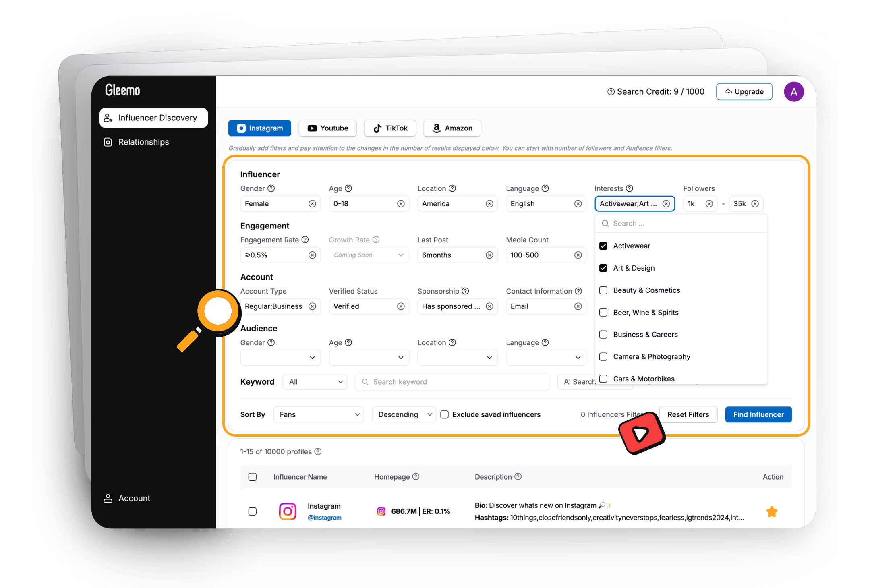Open the Sort By Fans dropdown
Image resolution: width=870 pixels, height=588 pixels.
pyautogui.click(x=319, y=414)
